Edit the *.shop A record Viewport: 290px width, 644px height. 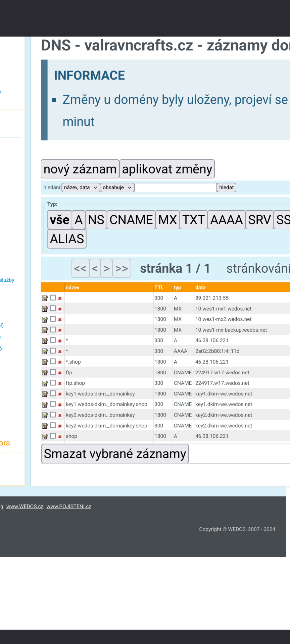[x=45, y=362]
